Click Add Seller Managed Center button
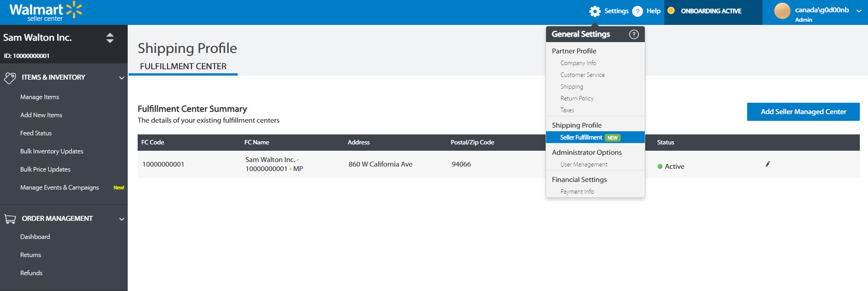The height and width of the screenshot is (291, 868). click(x=803, y=112)
